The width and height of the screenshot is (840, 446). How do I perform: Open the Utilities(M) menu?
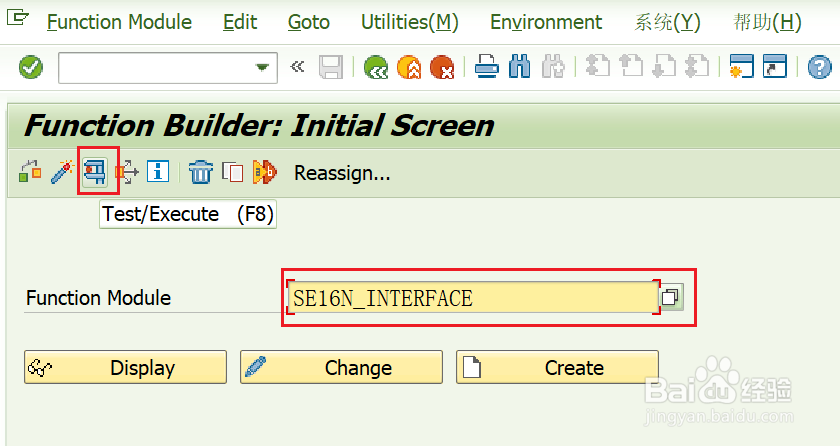(x=409, y=22)
